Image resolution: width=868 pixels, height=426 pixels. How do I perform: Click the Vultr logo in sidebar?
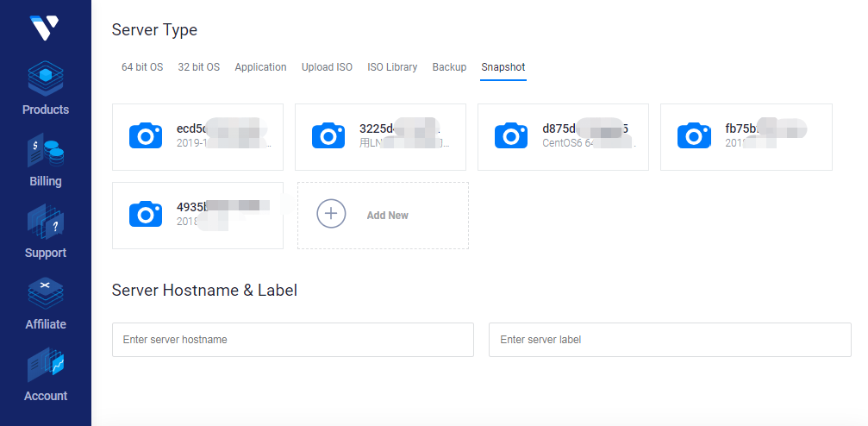pos(45,28)
